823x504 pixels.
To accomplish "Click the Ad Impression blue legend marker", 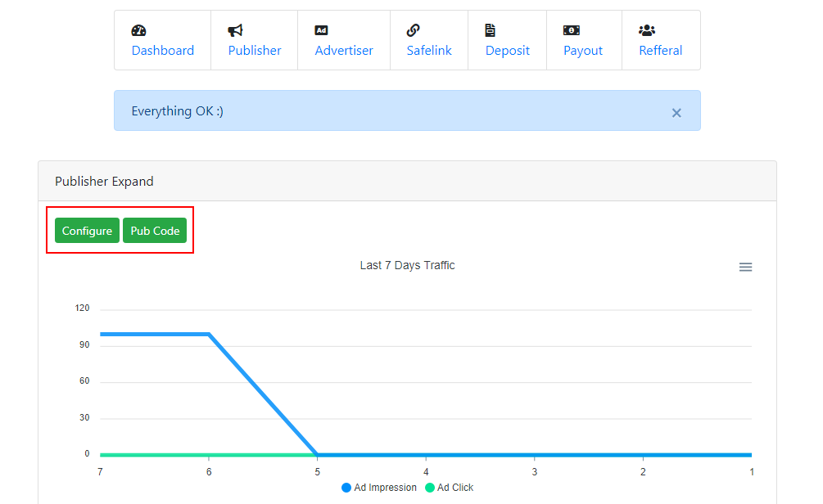I will [x=346, y=488].
